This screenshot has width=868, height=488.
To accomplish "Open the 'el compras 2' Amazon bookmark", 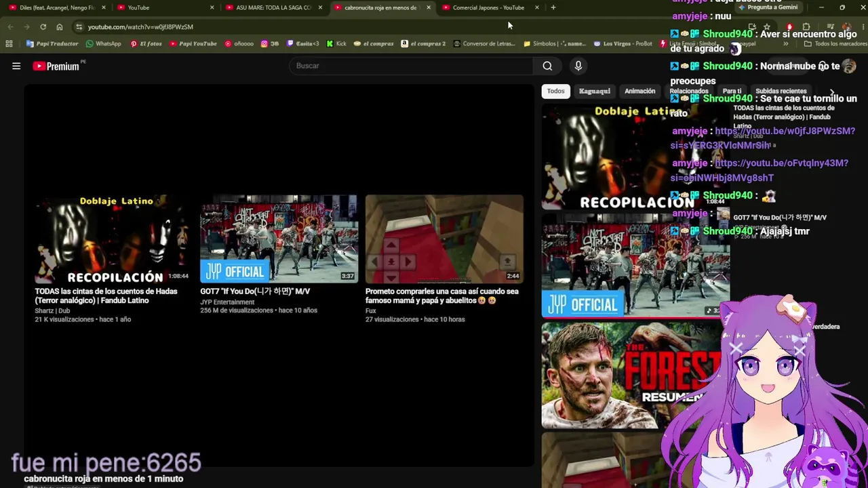I will (x=423, y=43).
